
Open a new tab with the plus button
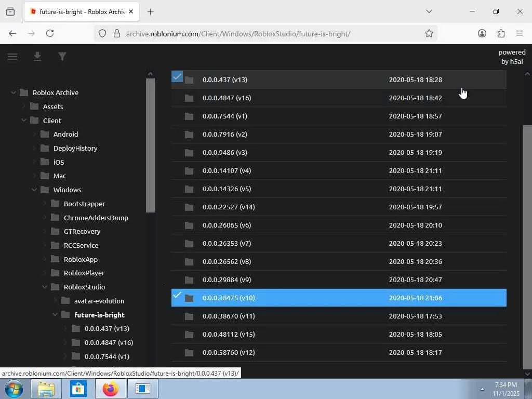tap(150, 12)
